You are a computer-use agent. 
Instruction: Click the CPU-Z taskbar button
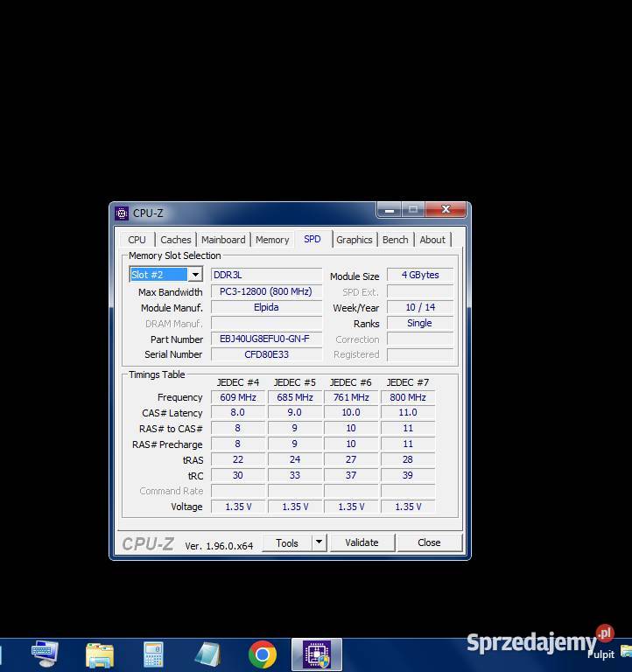point(316,654)
